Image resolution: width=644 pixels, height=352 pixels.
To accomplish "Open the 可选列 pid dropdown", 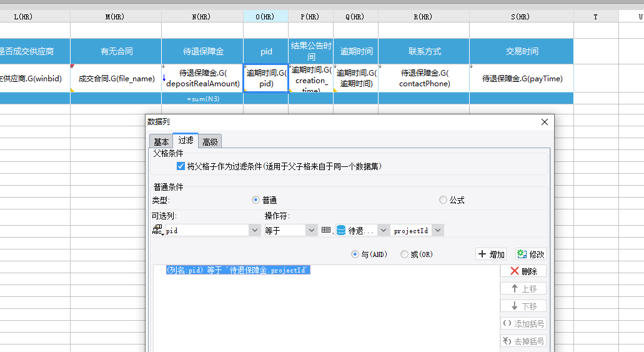I will point(255,231).
